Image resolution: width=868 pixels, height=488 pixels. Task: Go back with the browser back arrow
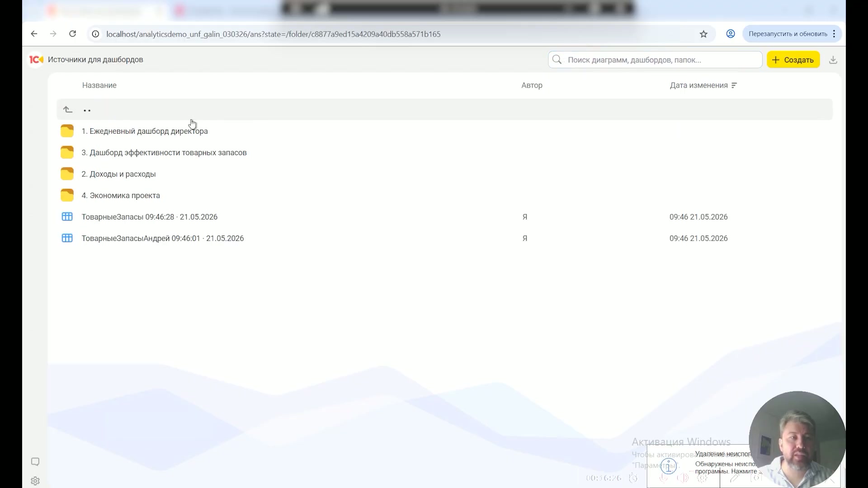34,34
